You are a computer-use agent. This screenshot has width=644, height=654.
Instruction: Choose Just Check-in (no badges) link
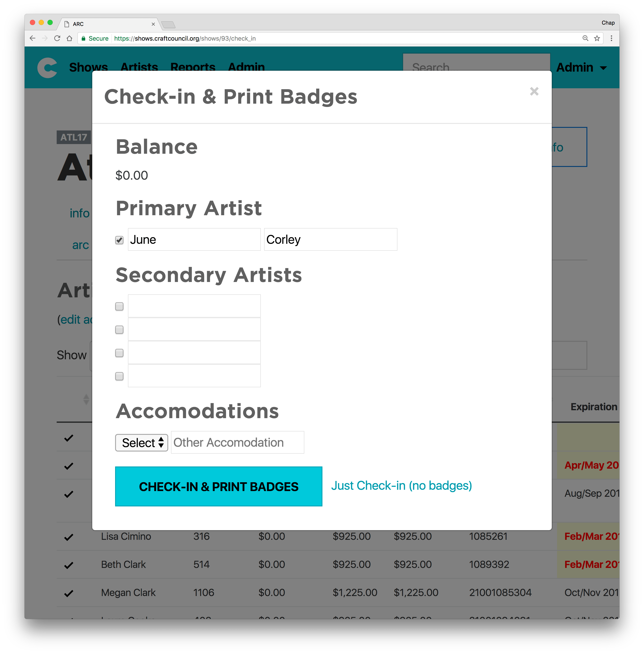[402, 486]
